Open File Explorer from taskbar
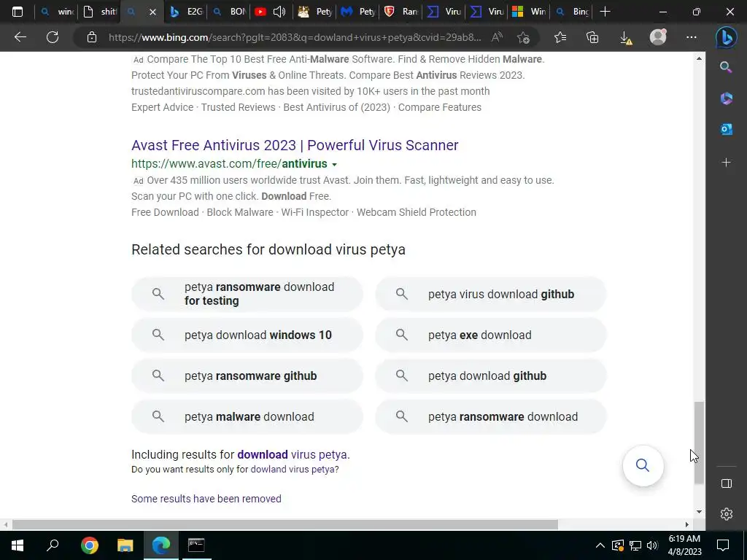This screenshot has height=560, width=747. 125,545
